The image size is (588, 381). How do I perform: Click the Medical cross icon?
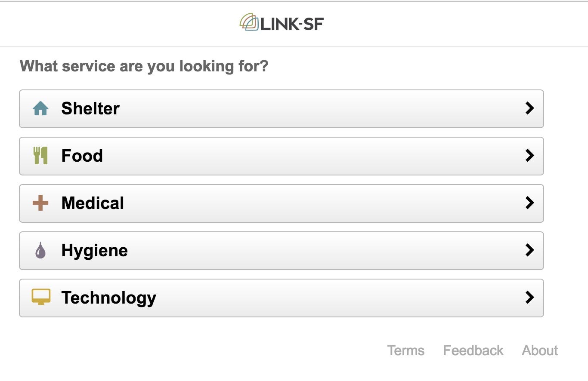tap(40, 203)
